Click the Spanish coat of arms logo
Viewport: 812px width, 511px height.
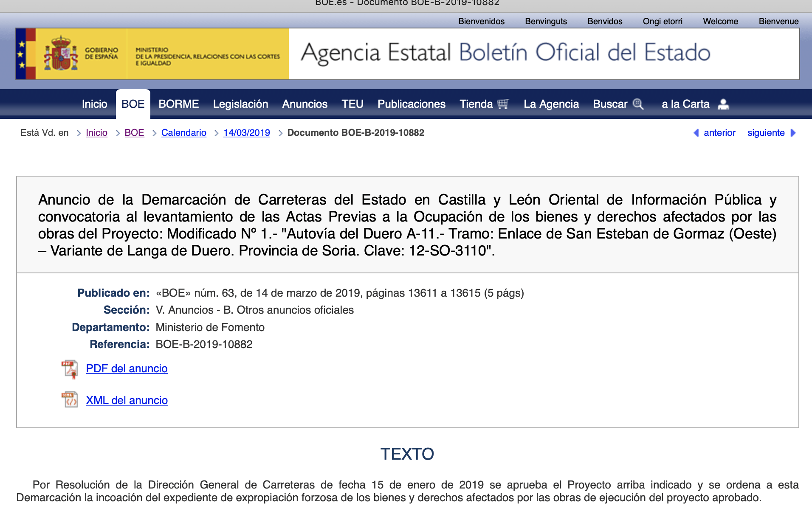61,54
